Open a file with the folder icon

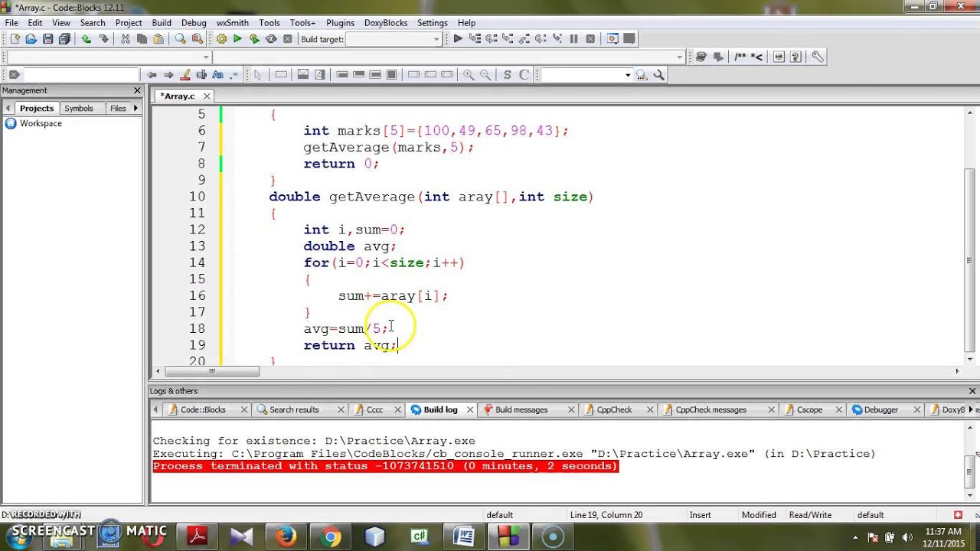click(x=31, y=39)
